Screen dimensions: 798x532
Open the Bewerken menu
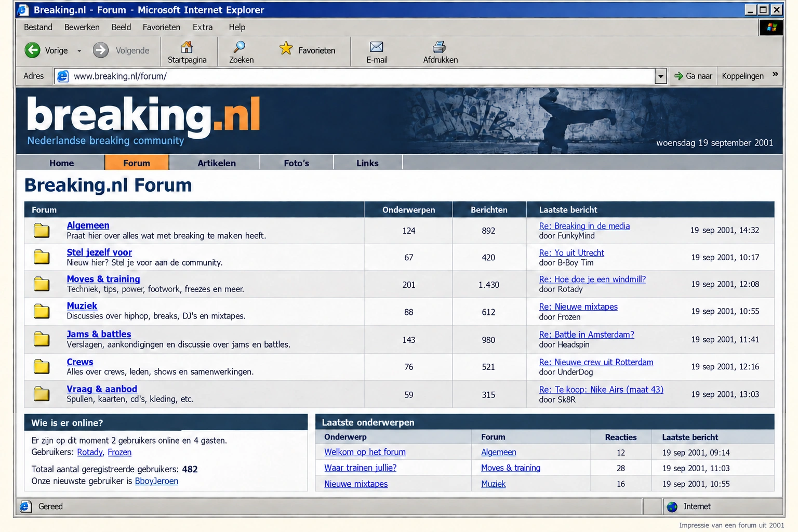82,27
